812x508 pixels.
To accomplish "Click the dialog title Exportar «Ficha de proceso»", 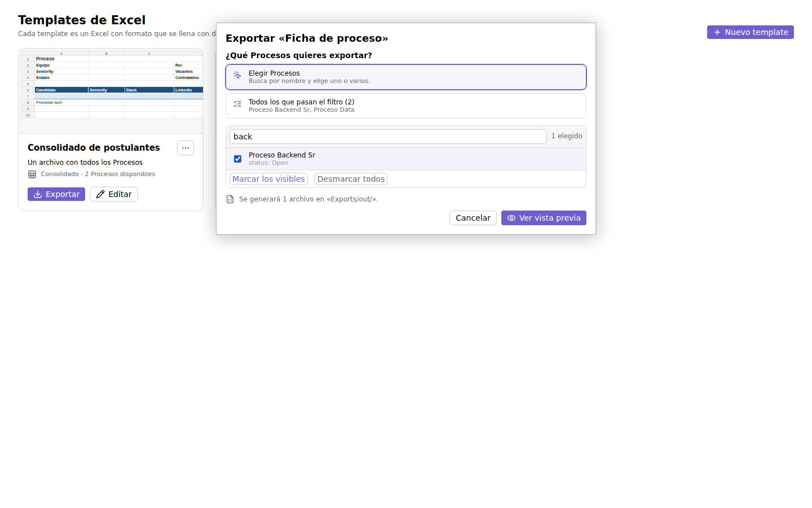I will click(x=307, y=38).
